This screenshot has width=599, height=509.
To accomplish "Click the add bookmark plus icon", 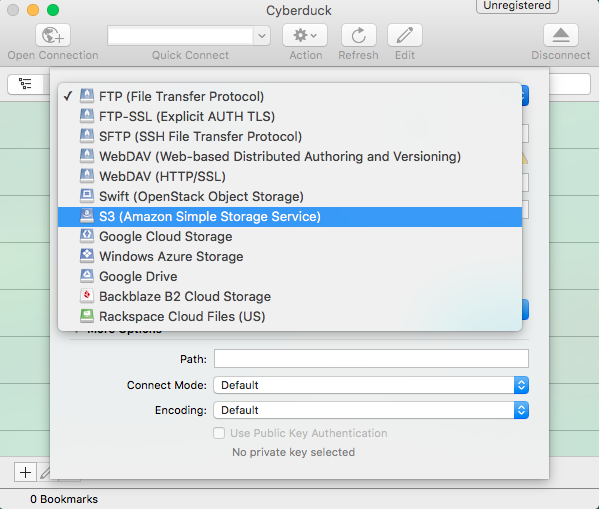I will tap(25, 472).
